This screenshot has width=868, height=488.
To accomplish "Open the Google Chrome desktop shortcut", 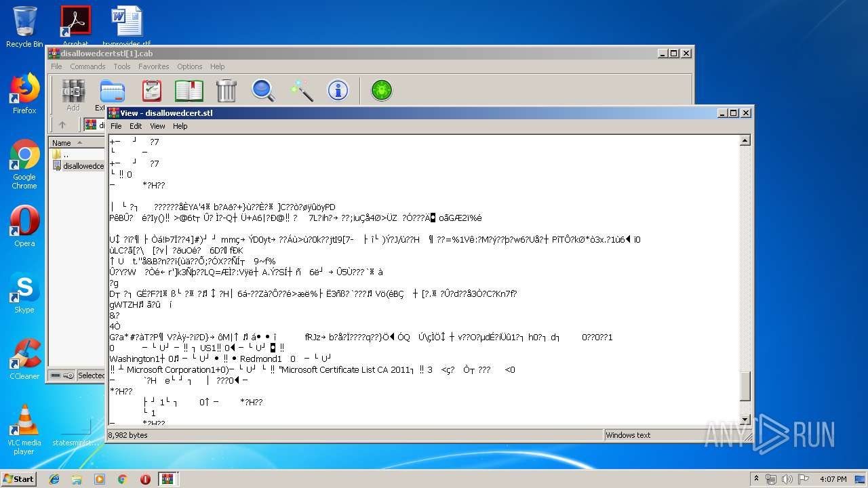I will tap(24, 165).
